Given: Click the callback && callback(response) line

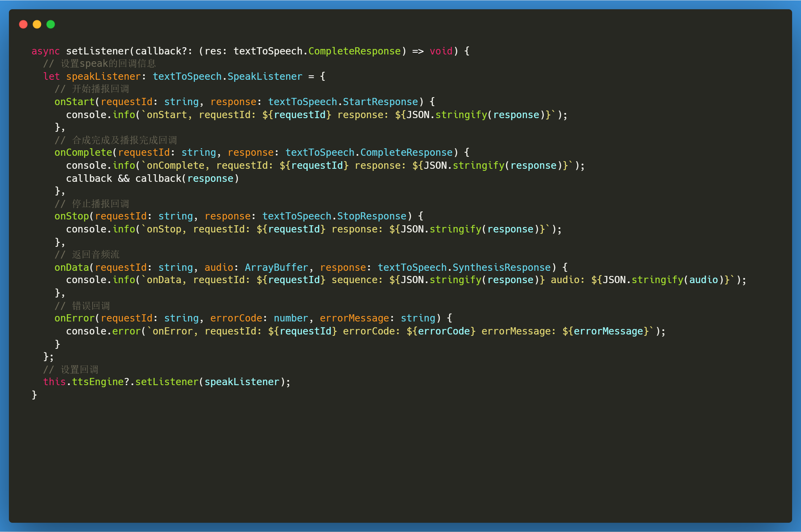Looking at the screenshot, I should [152, 178].
